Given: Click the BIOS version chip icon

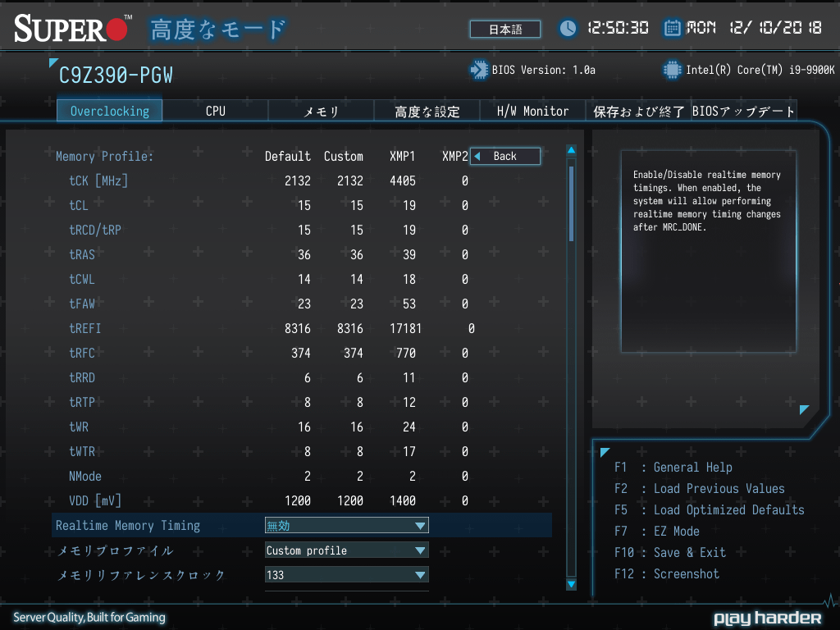Looking at the screenshot, I should (x=479, y=70).
